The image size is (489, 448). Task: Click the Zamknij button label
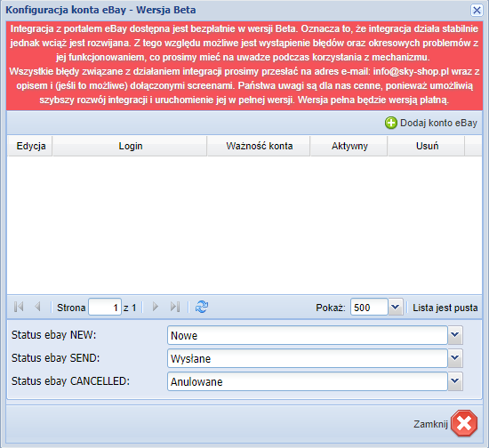(x=430, y=424)
